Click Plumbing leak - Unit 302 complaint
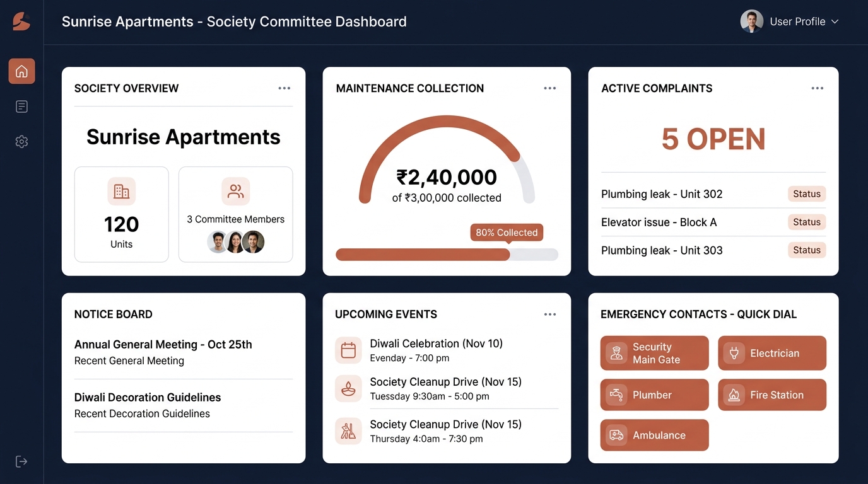Screen dimensions: 868x484 (x=662, y=194)
